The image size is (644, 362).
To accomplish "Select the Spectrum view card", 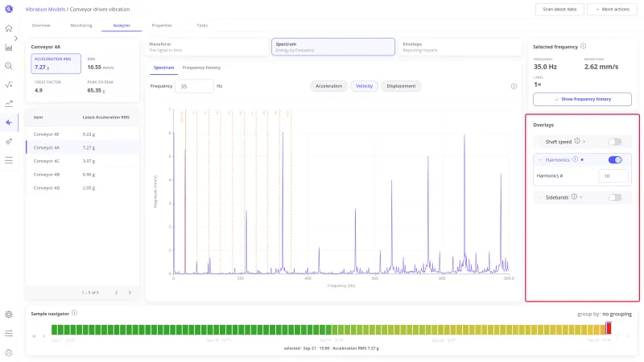I will click(333, 47).
